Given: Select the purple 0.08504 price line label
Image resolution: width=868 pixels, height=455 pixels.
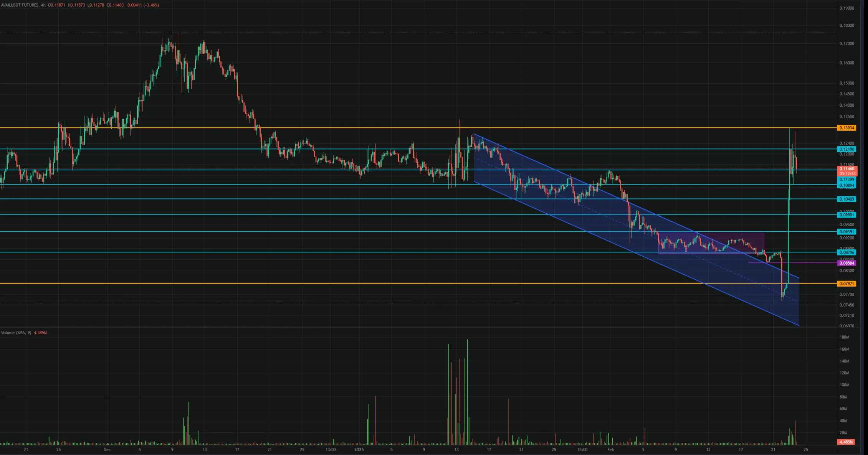Looking at the screenshot, I should 847,263.
